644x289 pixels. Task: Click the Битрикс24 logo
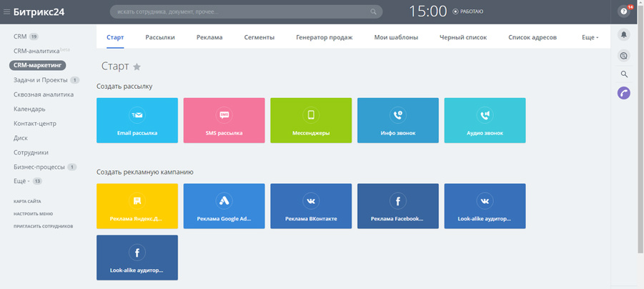[39, 12]
